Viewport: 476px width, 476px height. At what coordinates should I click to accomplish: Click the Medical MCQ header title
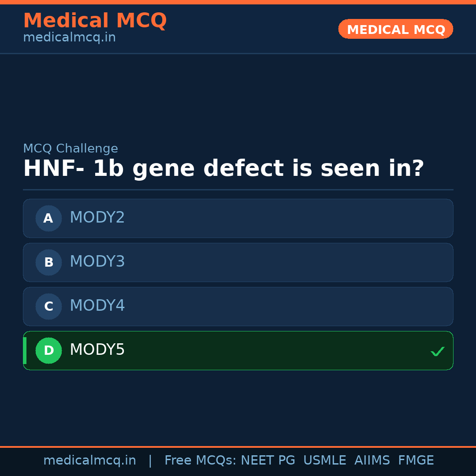pos(95,21)
